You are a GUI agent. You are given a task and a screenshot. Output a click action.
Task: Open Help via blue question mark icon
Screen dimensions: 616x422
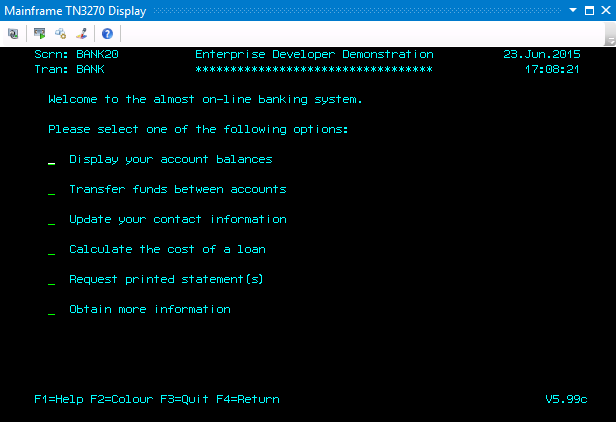coord(107,33)
